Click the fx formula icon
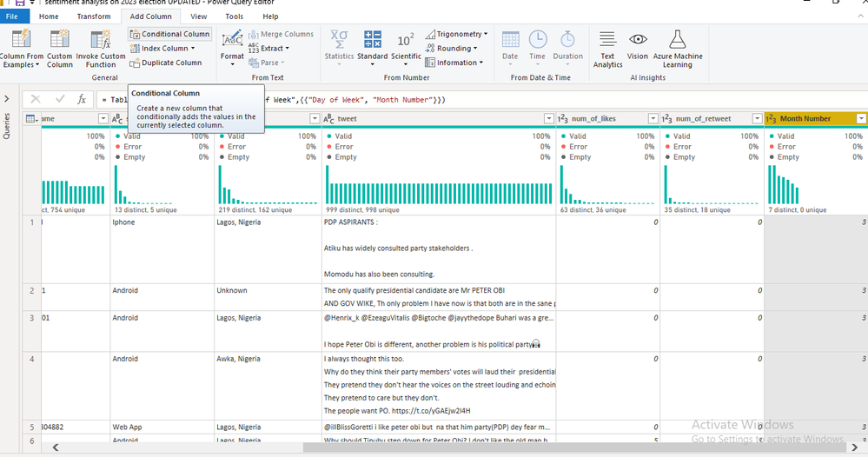868x457 pixels. pyautogui.click(x=82, y=99)
